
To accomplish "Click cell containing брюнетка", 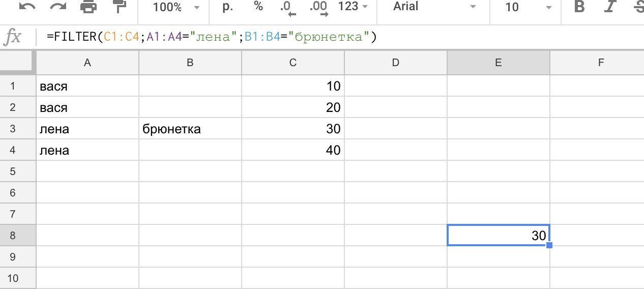I will pos(190,129).
